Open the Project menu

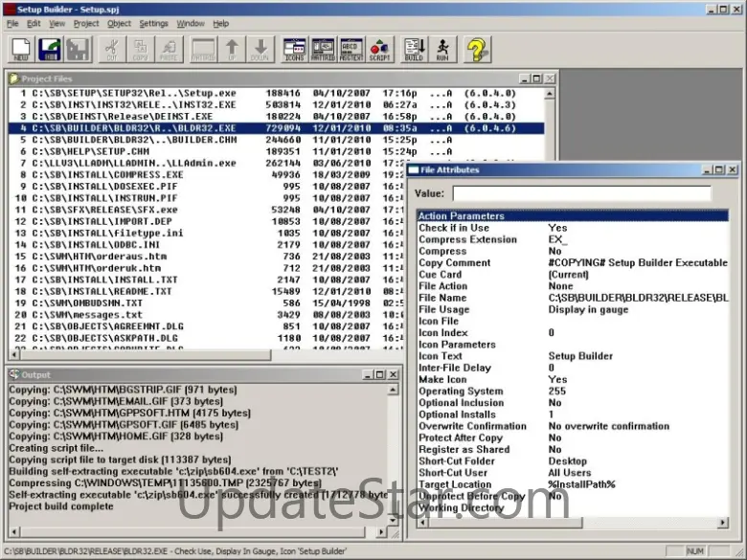tap(86, 23)
